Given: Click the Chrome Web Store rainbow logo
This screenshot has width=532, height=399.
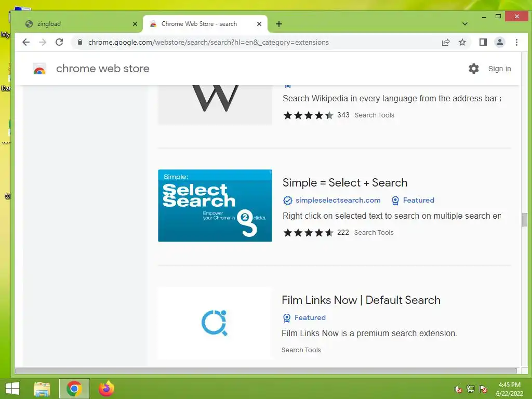Looking at the screenshot, I should pyautogui.click(x=39, y=69).
